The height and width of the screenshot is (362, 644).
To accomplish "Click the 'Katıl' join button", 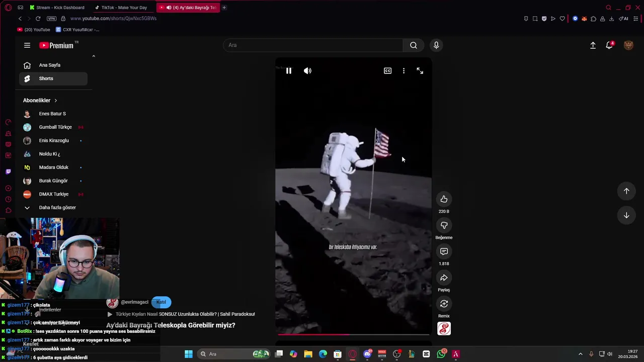I will tap(161, 302).
